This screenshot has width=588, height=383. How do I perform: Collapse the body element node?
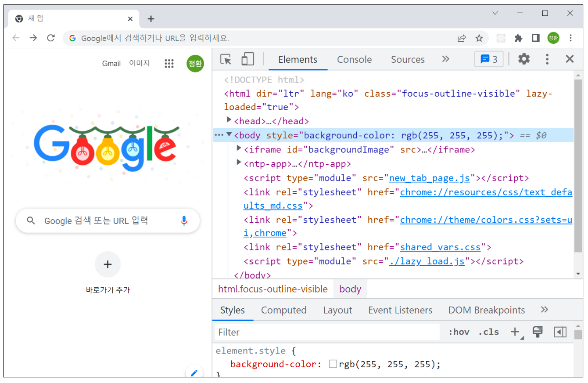[x=229, y=134]
